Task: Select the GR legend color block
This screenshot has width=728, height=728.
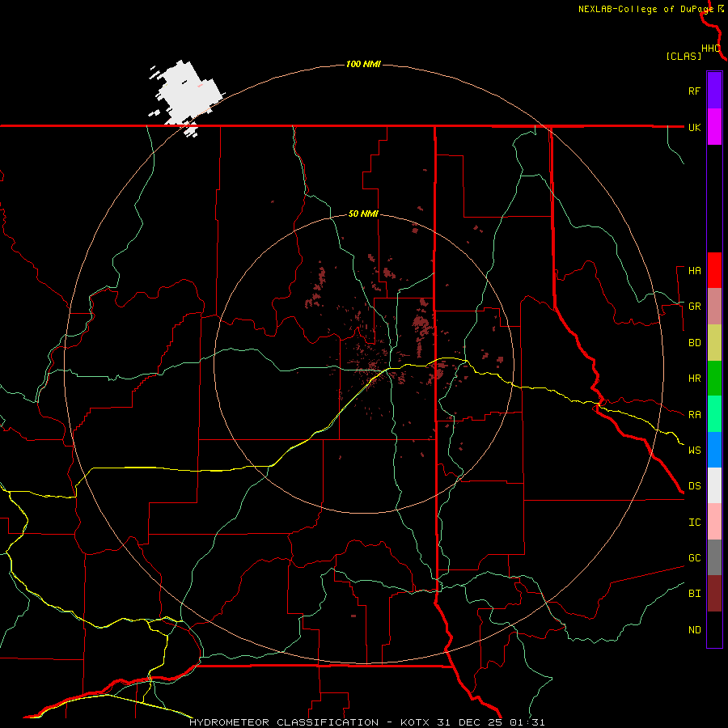Action: click(x=714, y=307)
